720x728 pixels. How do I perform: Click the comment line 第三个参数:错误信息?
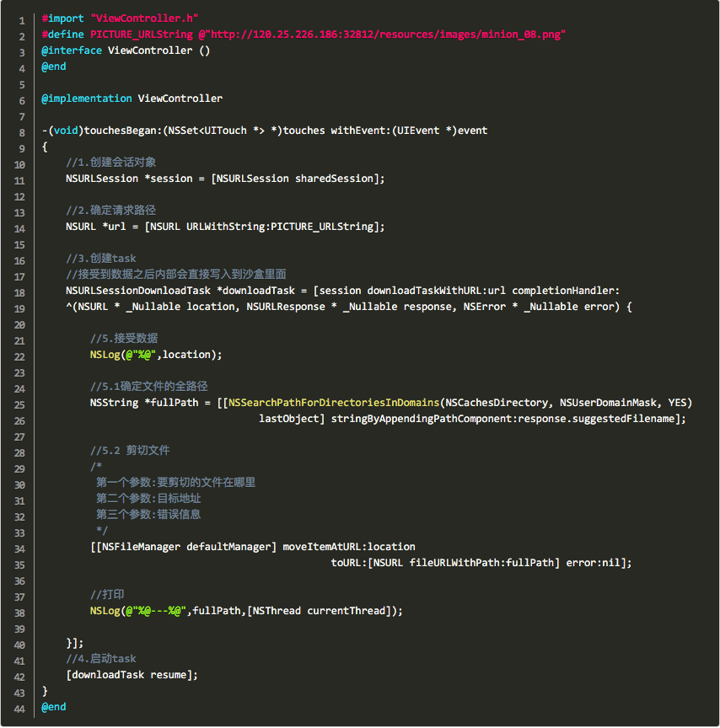point(148,515)
